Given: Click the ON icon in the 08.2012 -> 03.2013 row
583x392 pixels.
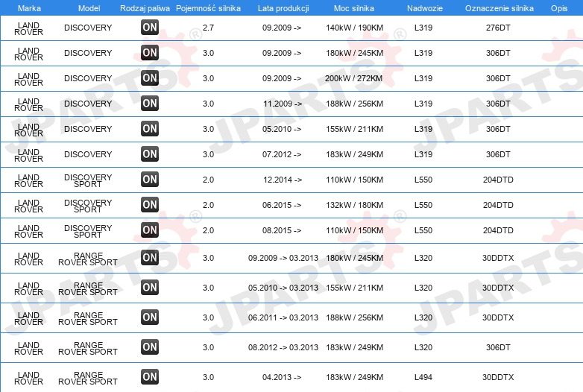Looking at the screenshot, I should (150, 347).
